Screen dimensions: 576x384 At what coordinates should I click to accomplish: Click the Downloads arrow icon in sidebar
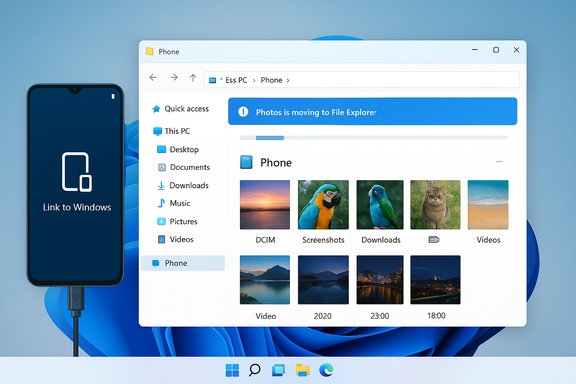(161, 186)
